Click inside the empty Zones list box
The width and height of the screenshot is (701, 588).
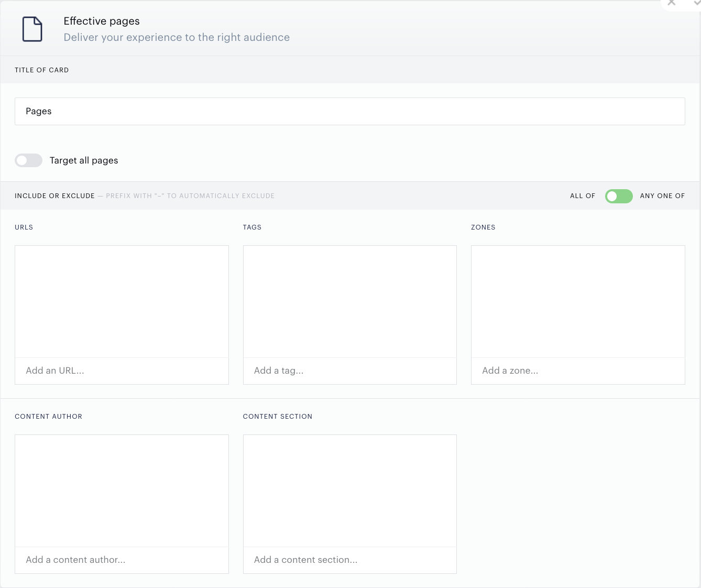point(578,301)
